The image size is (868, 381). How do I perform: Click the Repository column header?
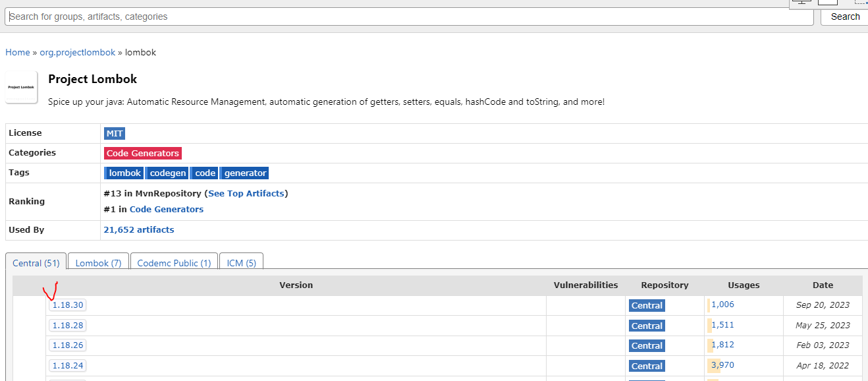[665, 285]
